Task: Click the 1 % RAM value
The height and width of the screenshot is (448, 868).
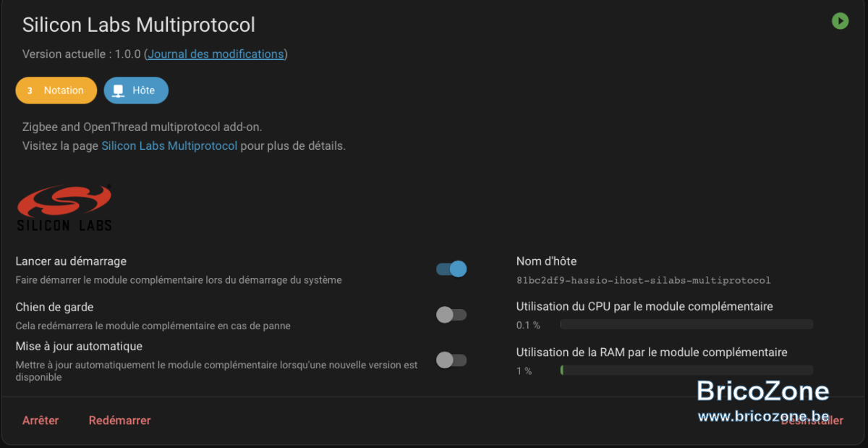Action: [524, 371]
